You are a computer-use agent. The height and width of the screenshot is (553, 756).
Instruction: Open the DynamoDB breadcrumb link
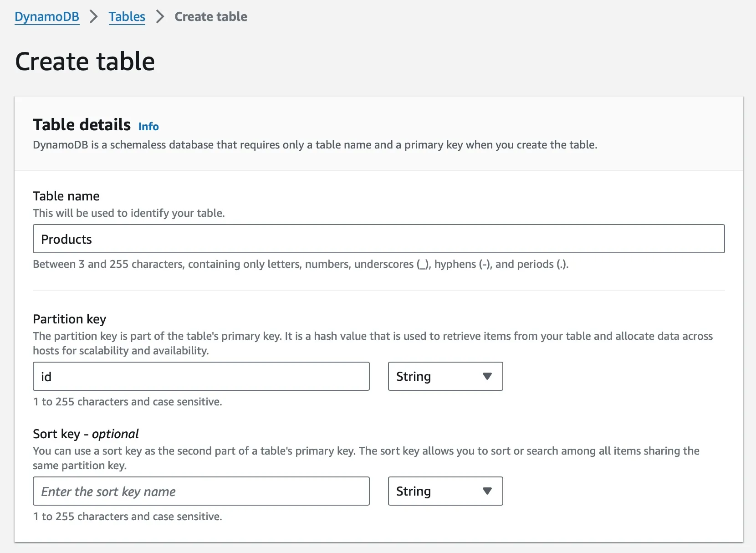pyautogui.click(x=47, y=17)
